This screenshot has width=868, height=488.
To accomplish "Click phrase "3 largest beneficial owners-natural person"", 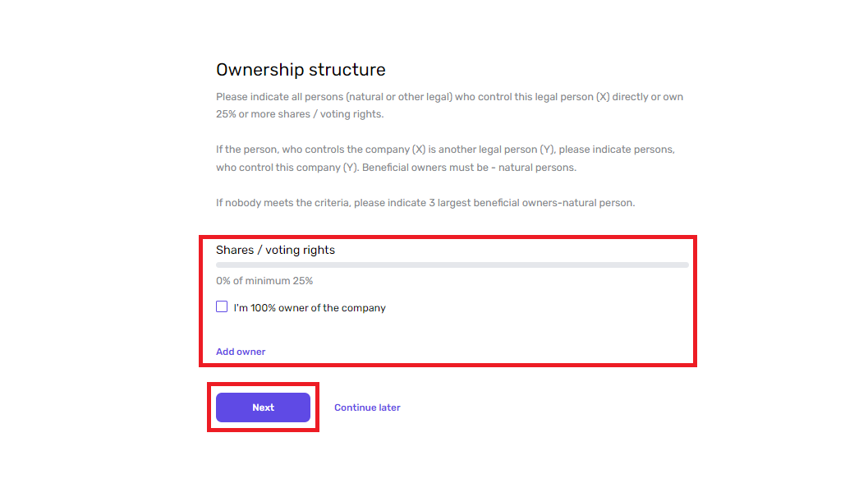I will (x=531, y=203).
